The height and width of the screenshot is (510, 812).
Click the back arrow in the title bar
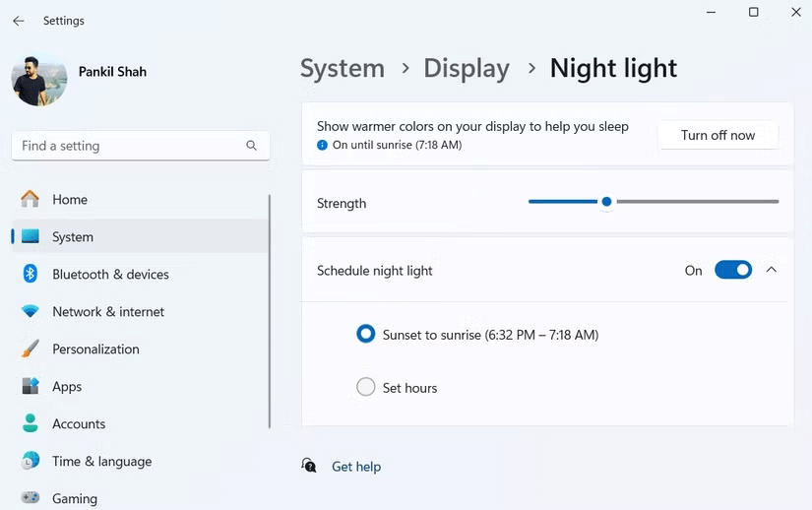(x=19, y=21)
